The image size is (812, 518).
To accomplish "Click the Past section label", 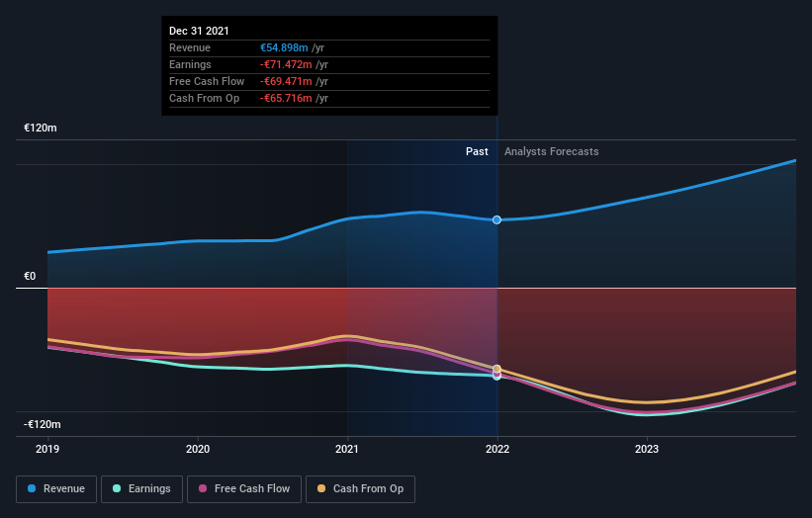I will point(477,151).
